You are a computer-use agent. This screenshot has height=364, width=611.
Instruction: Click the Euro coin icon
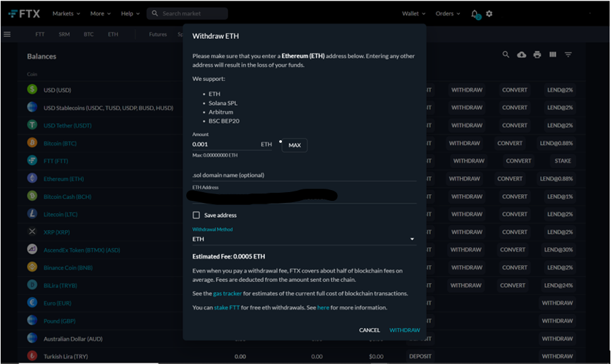click(x=32, y=303)
